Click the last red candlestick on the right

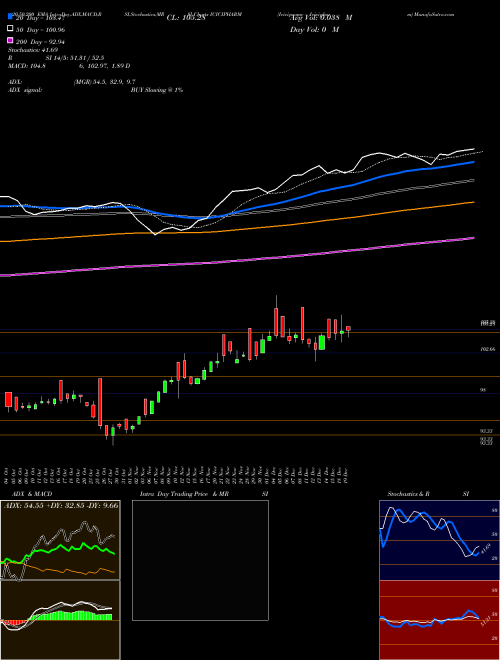pos(348,328)
